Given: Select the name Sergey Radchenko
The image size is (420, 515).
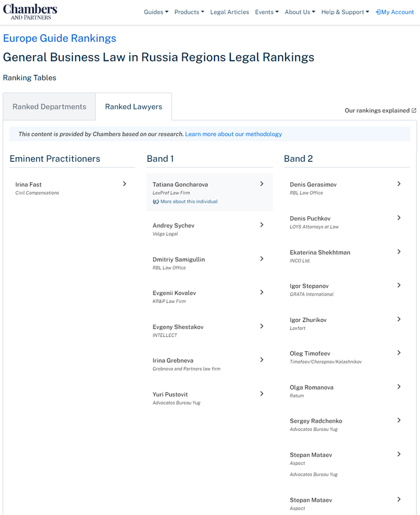Looking at the screenshot, I should tap(316, 421).
